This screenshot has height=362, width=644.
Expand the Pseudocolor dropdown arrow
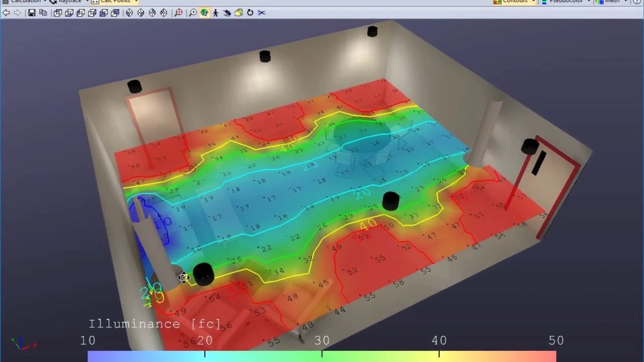click(x=589, y=1)
